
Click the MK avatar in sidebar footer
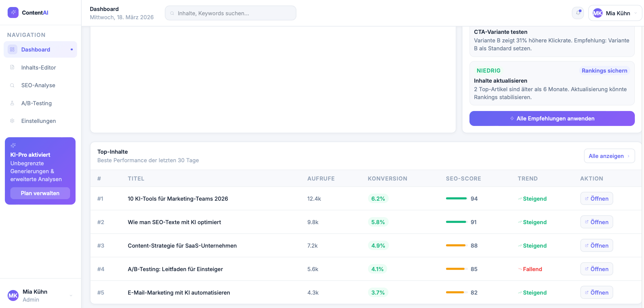click(13, 295)
